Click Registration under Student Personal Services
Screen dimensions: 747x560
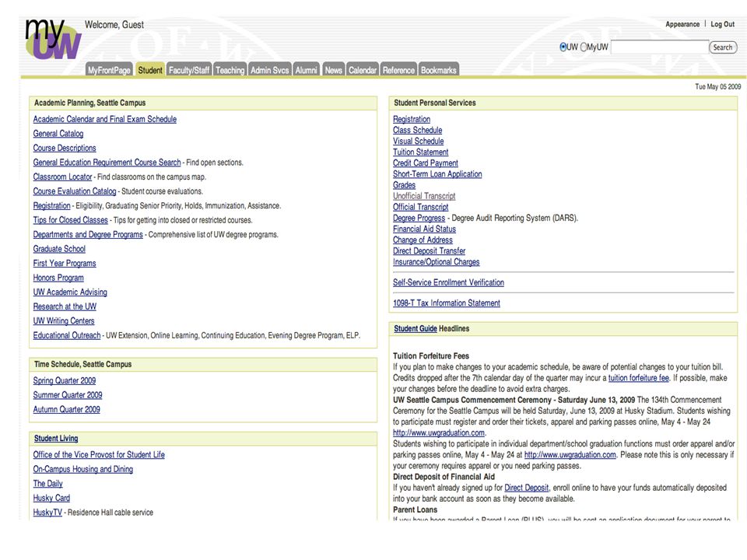tap(412, 119)
